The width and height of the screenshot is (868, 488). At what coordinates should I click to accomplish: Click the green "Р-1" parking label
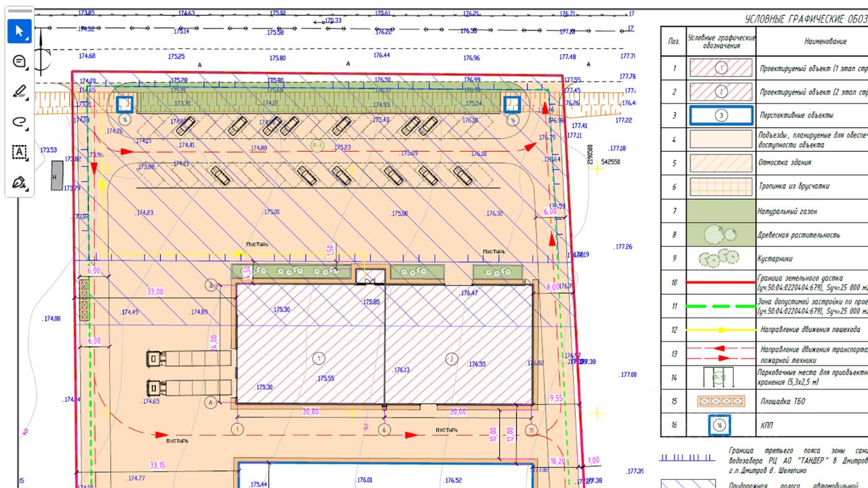[317, 145]
